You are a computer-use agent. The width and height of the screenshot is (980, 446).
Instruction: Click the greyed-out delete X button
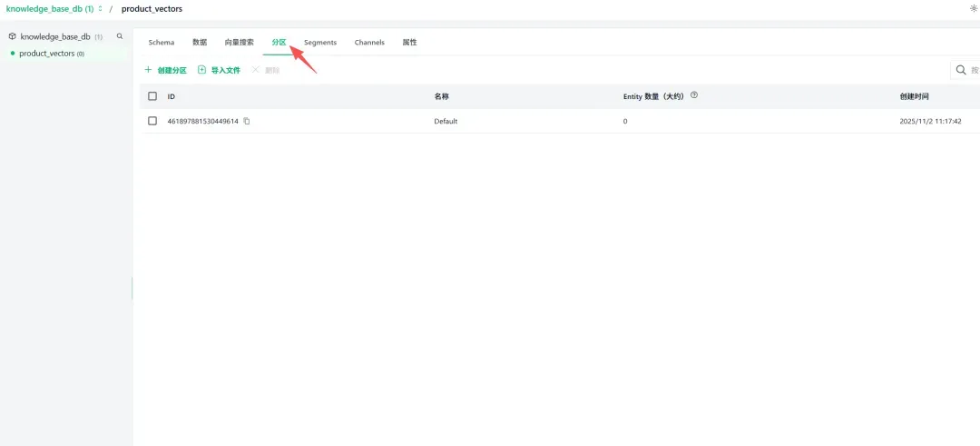[x=266, y=70]
